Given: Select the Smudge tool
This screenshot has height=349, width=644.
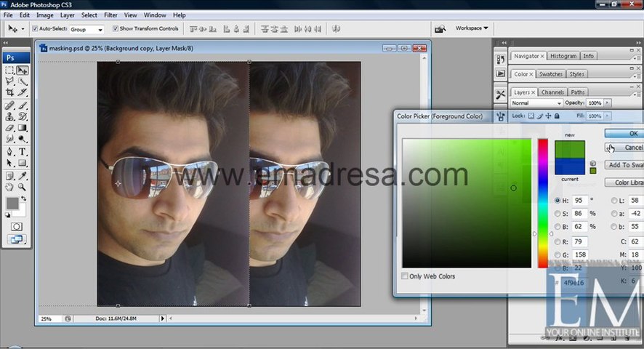Looking at the screenshot, I should [10, 139].
